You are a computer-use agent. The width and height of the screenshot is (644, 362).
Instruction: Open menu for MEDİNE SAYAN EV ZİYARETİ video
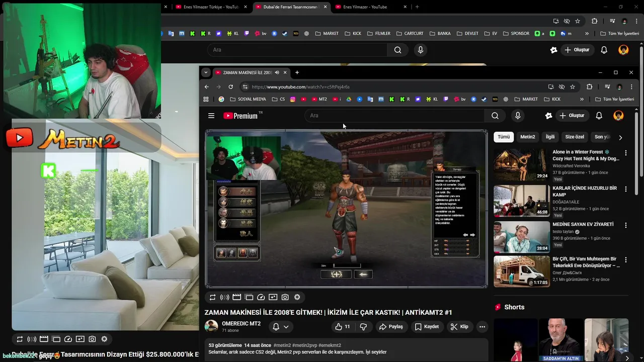(626, 225)
